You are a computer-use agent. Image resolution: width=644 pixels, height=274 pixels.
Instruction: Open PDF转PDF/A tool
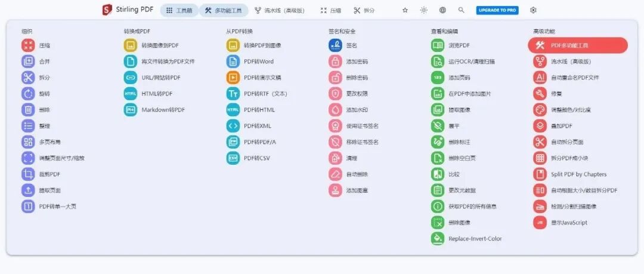pos(252,142)
